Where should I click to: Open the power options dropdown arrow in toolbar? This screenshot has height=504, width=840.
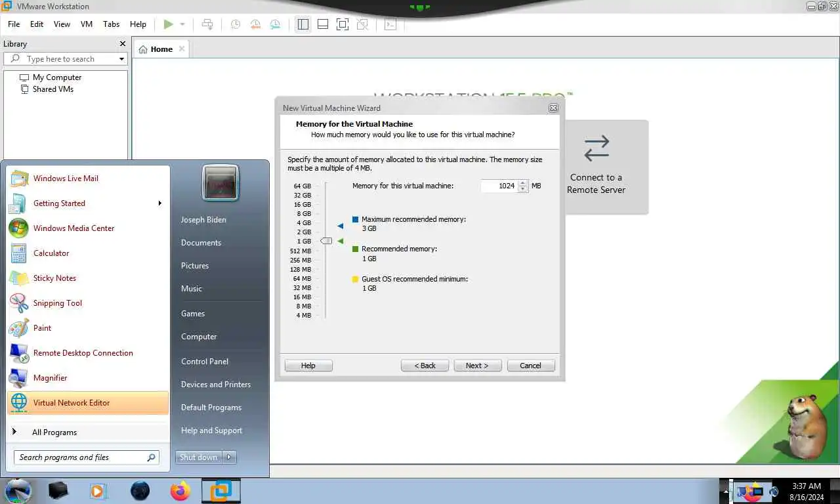click(x=182, y=24)
